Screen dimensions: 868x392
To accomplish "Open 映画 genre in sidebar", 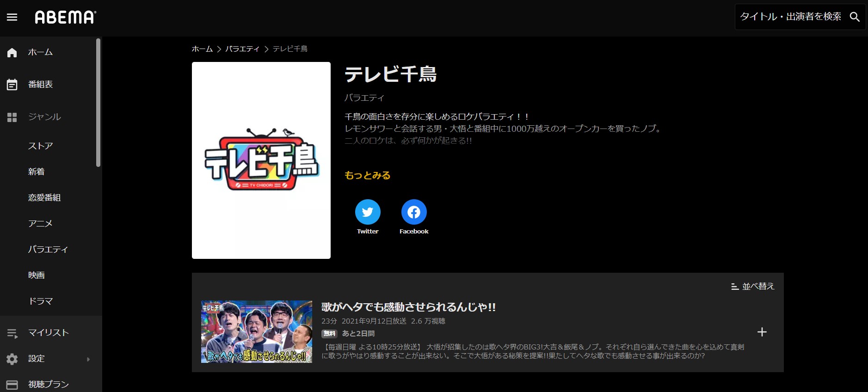I will [36, 276].
